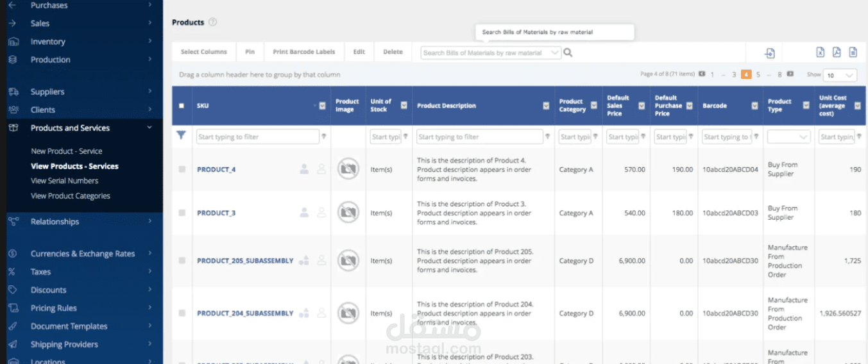Check the PRODUCT_4 row checkbox

182,169
